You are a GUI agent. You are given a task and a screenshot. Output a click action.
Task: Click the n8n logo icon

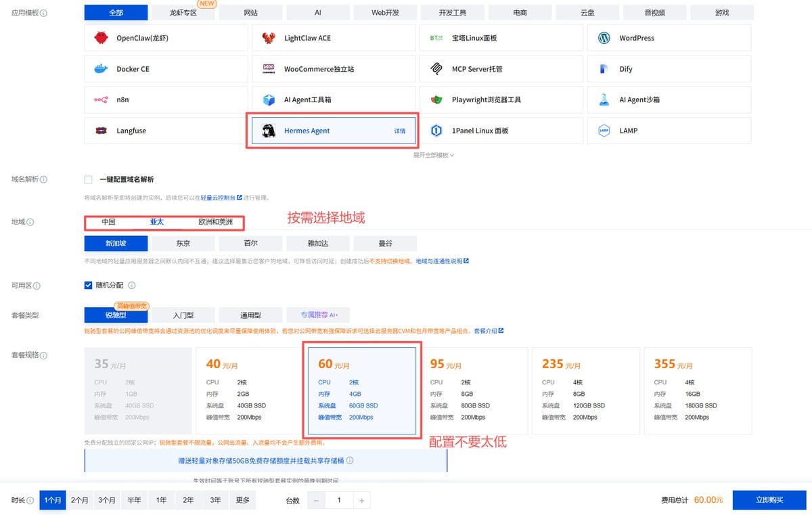[101, 99]
